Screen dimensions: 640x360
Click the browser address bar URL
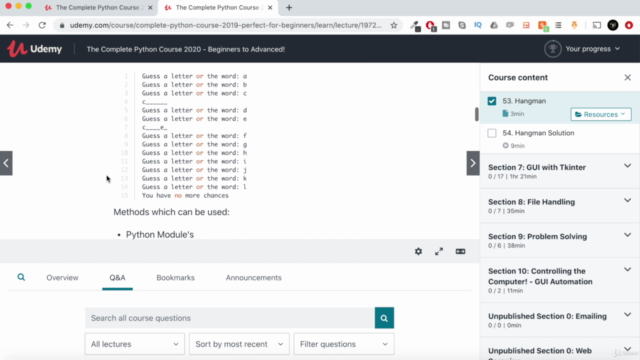[x=226, y=25]
